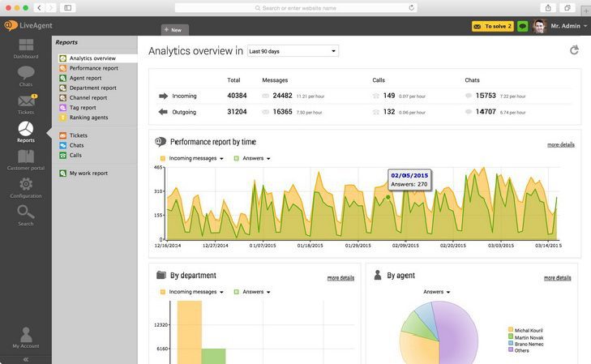Click the Search magnifier in sidebar

pos(26,215)
